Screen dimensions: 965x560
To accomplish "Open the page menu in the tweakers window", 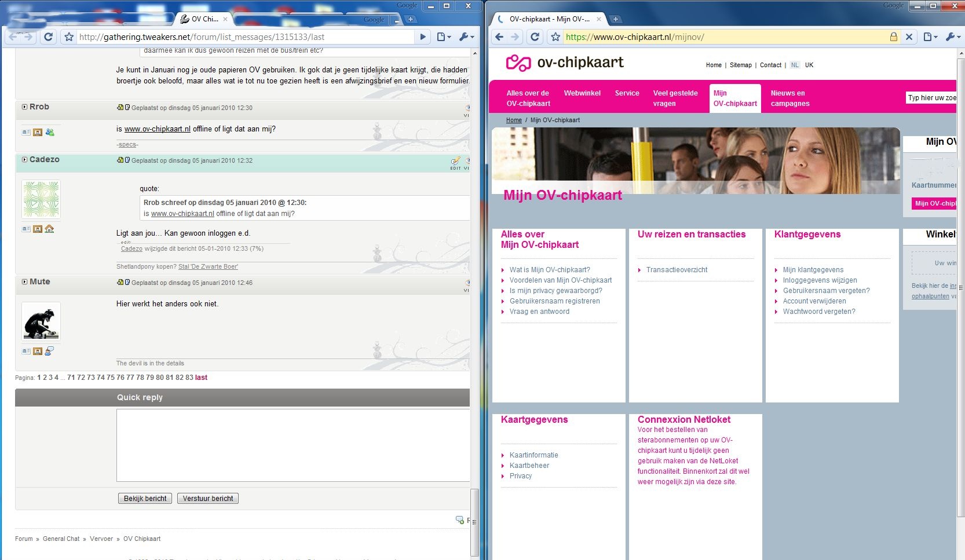I will tap(444, 37).
